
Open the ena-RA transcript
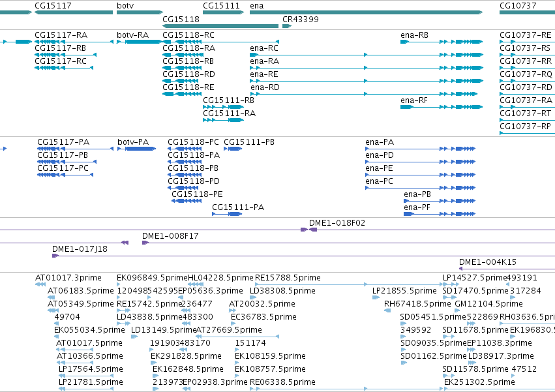[x=264, y=61]
